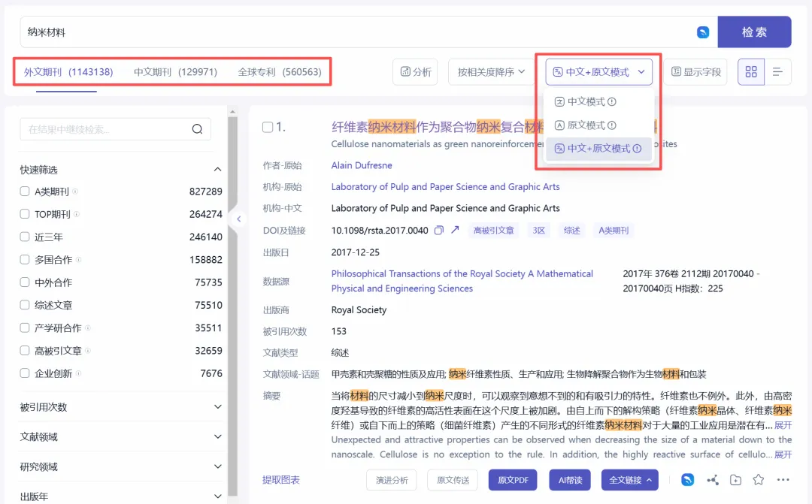Viewport: 812px width, 504px height.
Task: Click the blue AI icon in action row
Action: pos(688,480)
